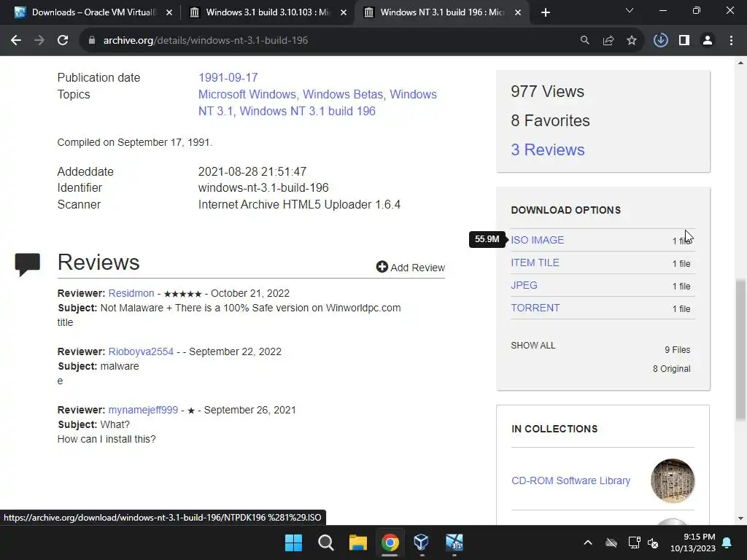Screen dimensions: 747x560
Task: Open the Windows 3.1 VM taskbar icon
Action: (x=454, y=542)
